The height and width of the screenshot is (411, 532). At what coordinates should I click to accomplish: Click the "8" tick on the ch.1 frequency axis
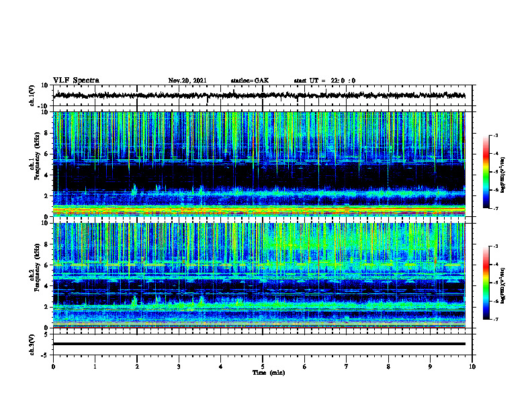coord(47,133)
